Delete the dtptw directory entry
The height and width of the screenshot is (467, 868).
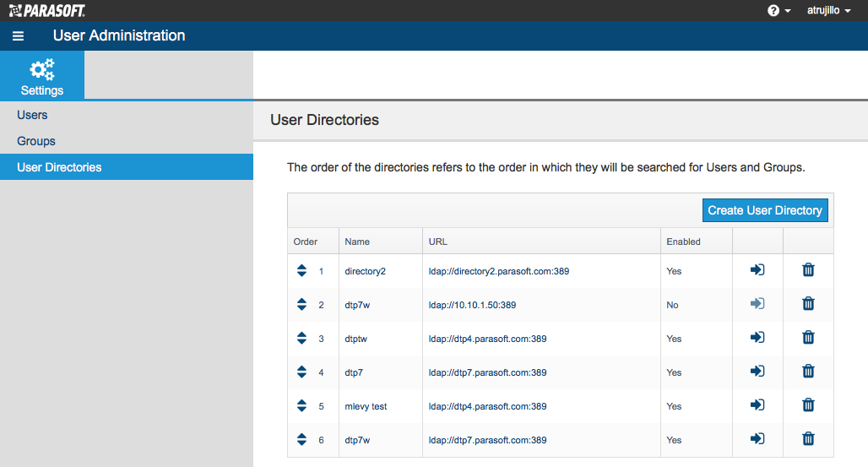click(x=808, y=337)
